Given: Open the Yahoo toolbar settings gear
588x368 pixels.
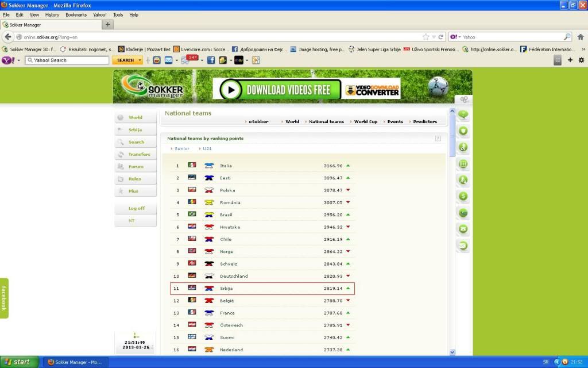Looking at the screenshot, I should [x=581, y=60].
